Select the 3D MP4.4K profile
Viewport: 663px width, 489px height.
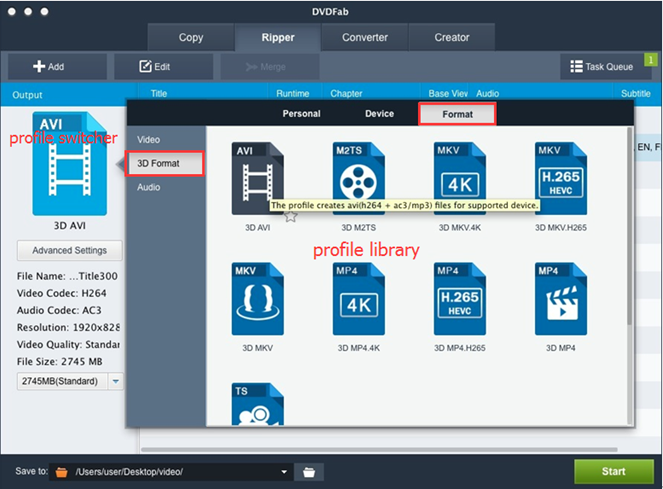(359, 299)
